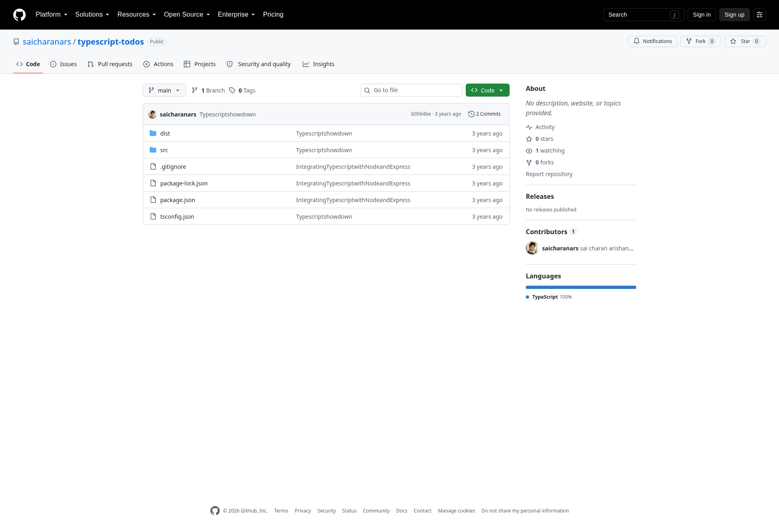Open the header appearance settings icon button
Image resolution: width=779 pixels, height=532 pixels.
760,15
